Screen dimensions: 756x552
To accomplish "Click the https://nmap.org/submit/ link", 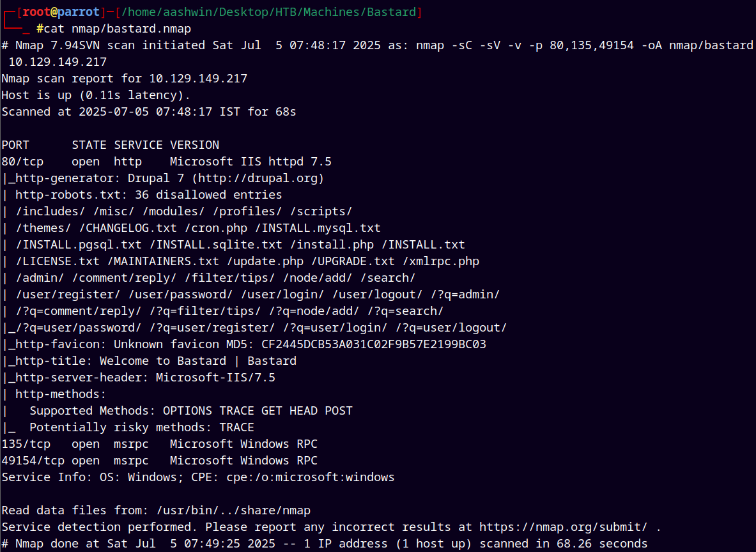I will point(563,527).
